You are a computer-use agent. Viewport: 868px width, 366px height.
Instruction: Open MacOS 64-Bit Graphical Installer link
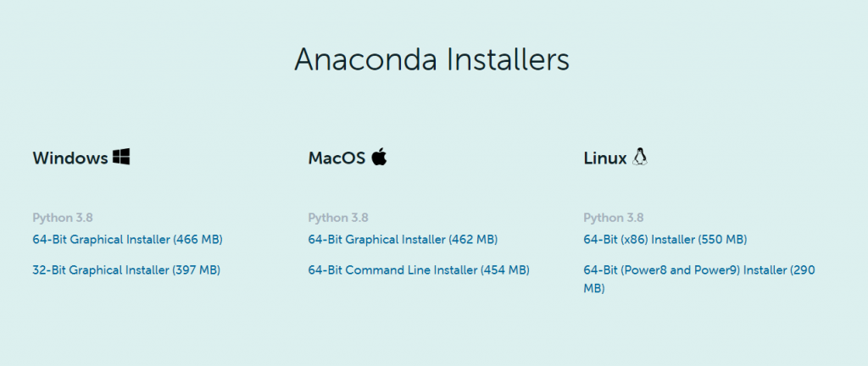(x=403, y=240)
